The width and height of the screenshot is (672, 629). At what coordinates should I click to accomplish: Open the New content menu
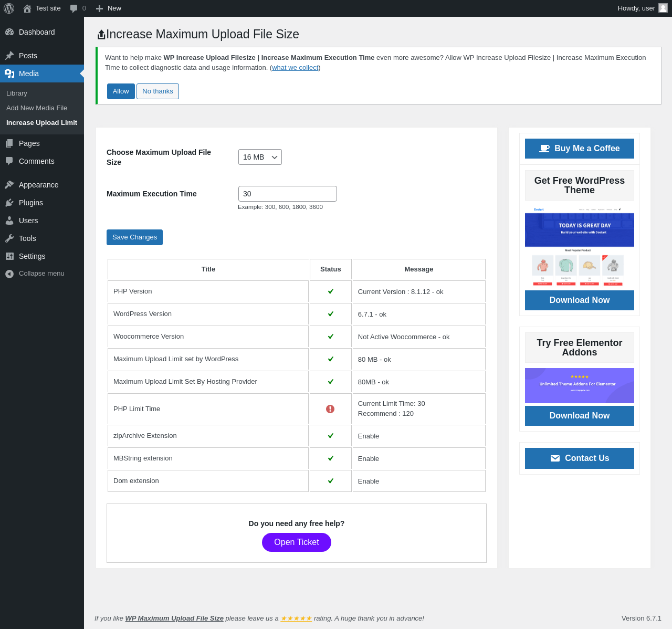click(x=109, y=8)
